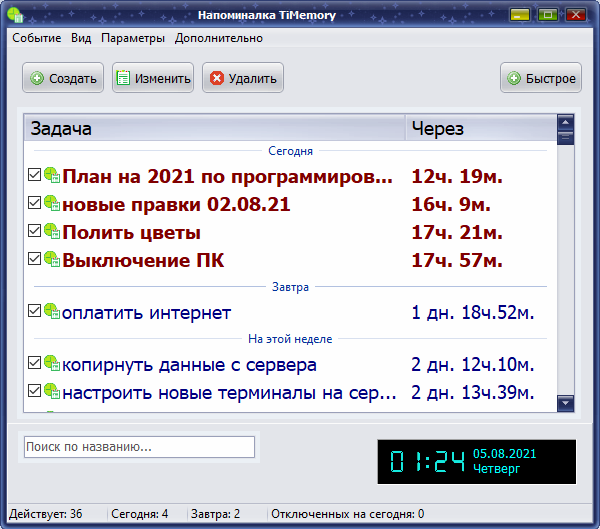Open the Вид menu
600x529 pixels.
click(81, 38)
